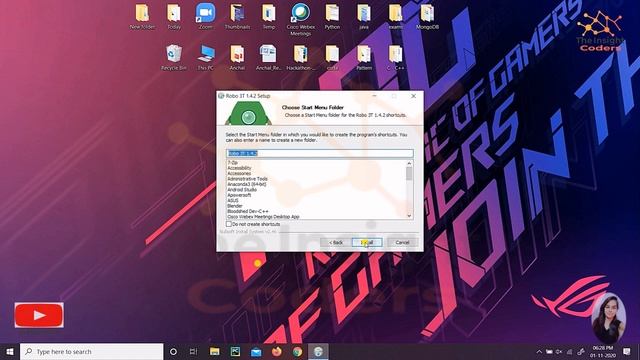
Task: Click the folder list scroll down arrow
Action: (409, 216)
